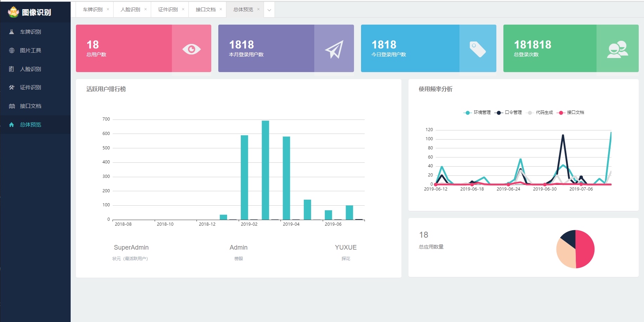
Task: Click the 车牌识别 sidebar icon
Action: tap(12, 32)
